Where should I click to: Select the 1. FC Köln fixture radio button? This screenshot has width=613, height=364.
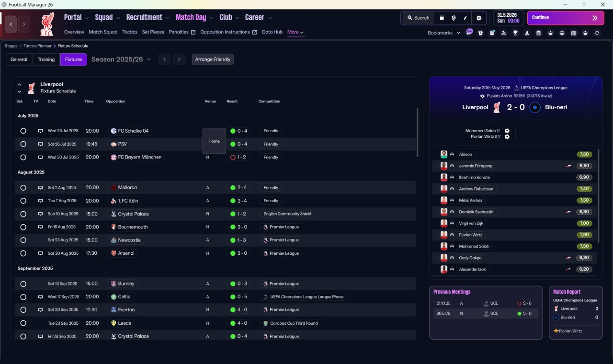pyautogui.click(x=23, y=201)
